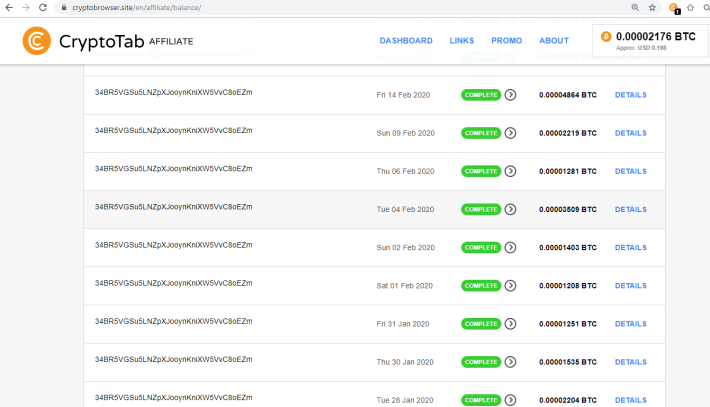Select amount 0.00001535 BTC
The image size is (710, 407).
click(568, 362)
